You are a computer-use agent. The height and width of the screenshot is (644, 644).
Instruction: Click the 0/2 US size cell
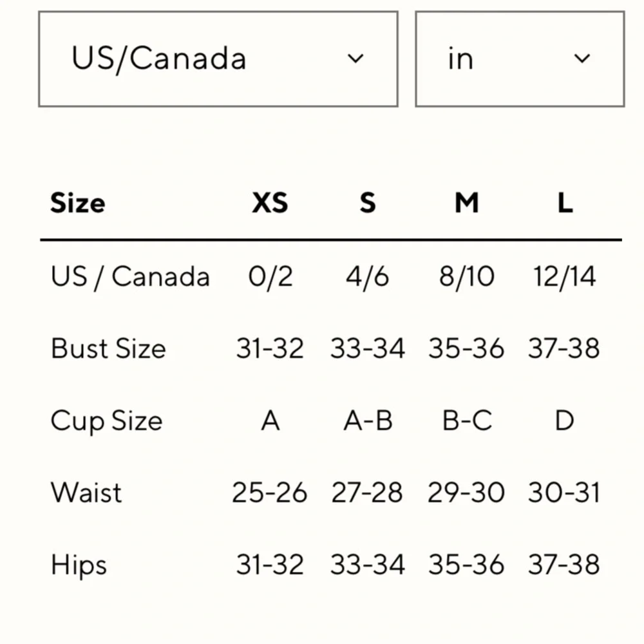(x=270, y=276)
